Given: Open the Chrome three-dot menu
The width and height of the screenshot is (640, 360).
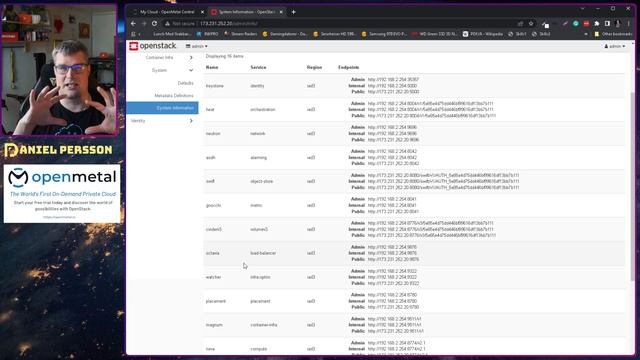Looking at the screenshot, I should (629, 24).
